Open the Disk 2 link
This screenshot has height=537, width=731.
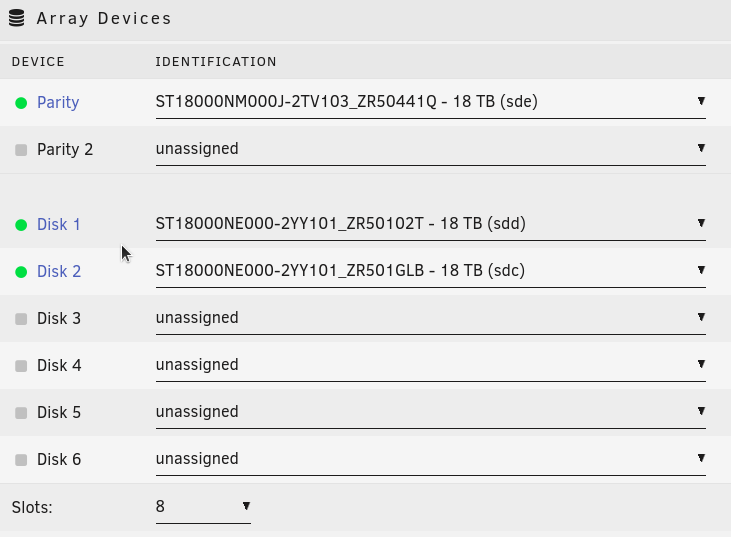coord(59,271)
